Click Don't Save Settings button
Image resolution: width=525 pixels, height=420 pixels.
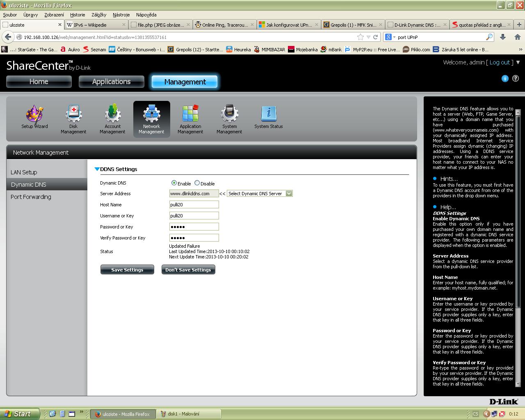click(x=188, y=269)
